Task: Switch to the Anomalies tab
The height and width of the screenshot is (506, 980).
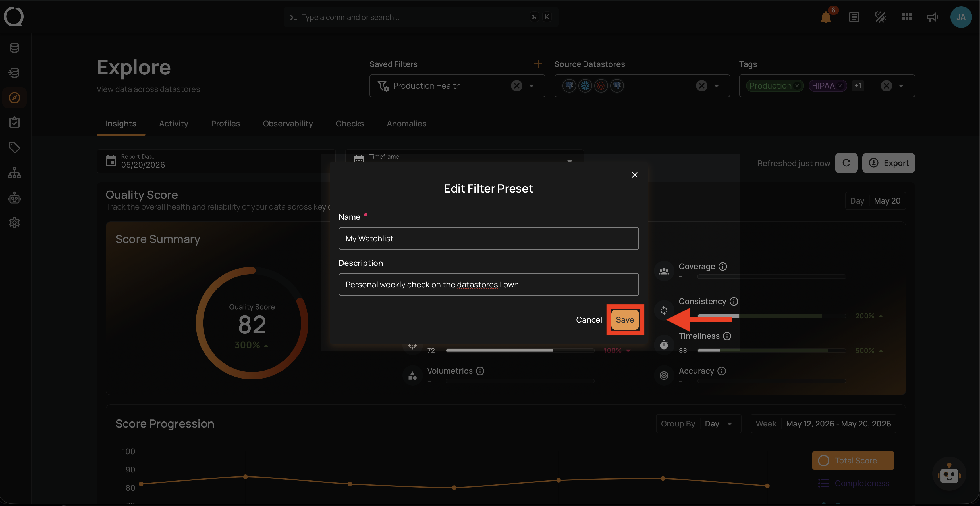Action: click(x=406, y=124)
